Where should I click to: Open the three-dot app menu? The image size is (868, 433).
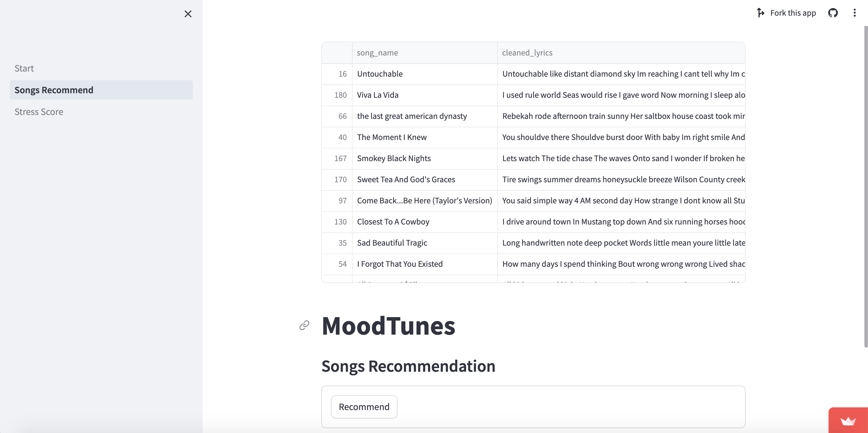pyautogui.click(x=854, y=13)
